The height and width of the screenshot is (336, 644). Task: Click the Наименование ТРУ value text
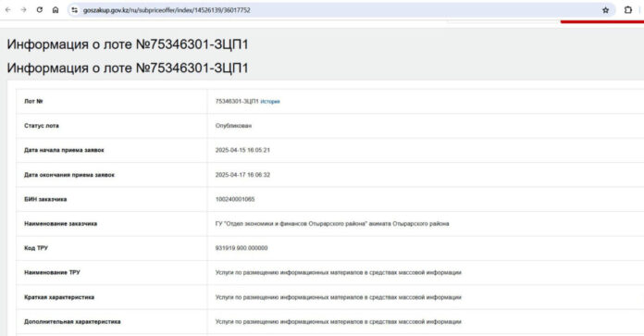(338, 272)
